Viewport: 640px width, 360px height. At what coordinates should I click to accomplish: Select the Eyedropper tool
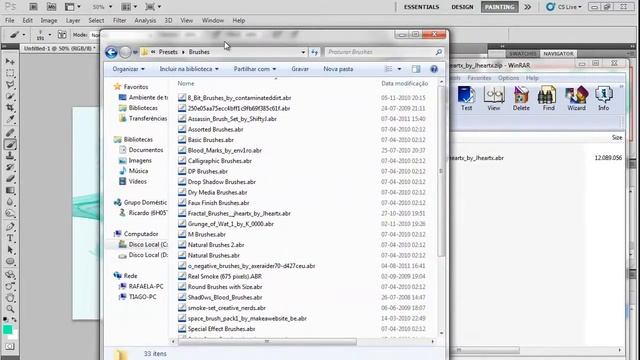coord(10,119)
